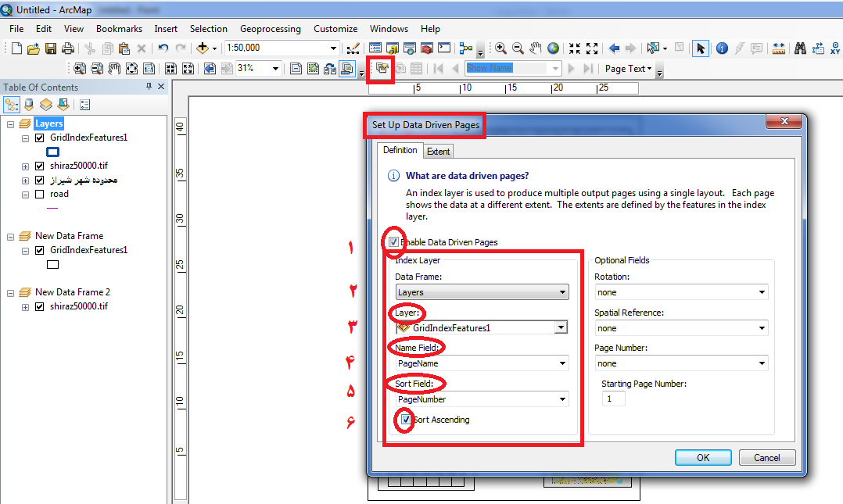Open Go To XY tool
This screenshot has width=843, height=504.
point(835,48)
